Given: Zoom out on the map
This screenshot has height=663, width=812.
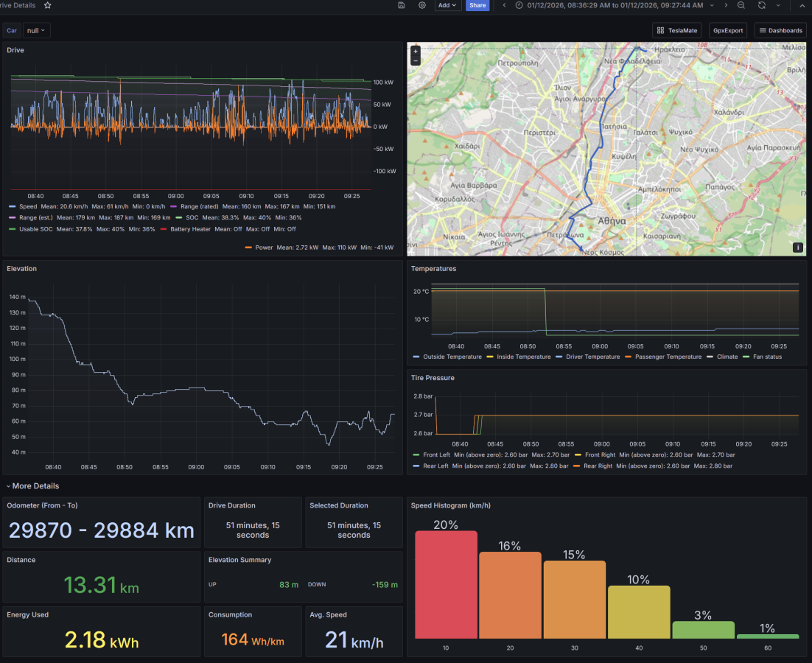Looking at the screenshot, I should [x=416, y=61].
